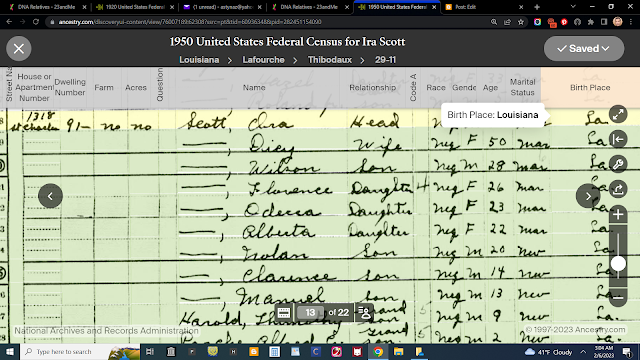Toggle full screen view of the image

[618, 114]
